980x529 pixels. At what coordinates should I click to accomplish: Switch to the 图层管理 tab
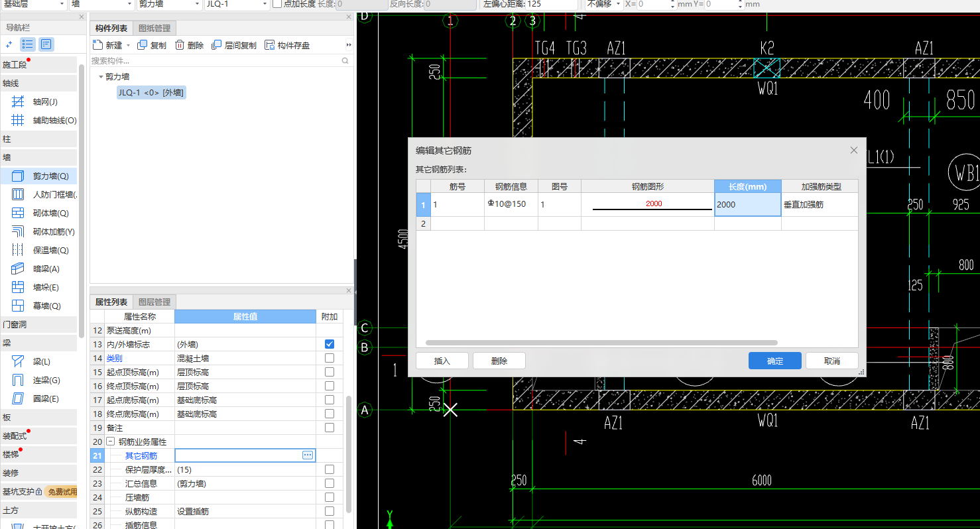(x=154, y=302)
